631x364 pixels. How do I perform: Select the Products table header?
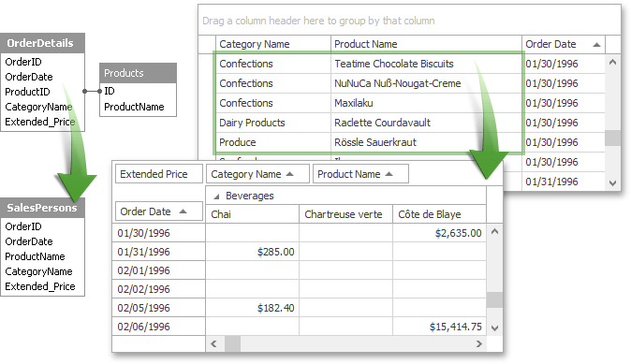point(138,73)
